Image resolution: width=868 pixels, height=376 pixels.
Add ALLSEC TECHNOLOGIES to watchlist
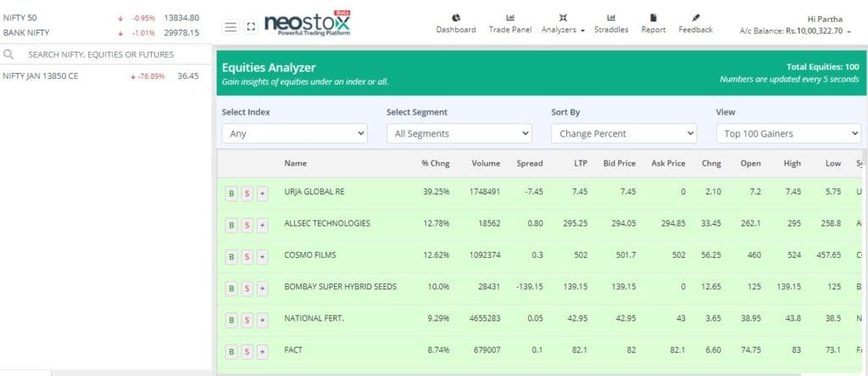(x=263, y=225)
